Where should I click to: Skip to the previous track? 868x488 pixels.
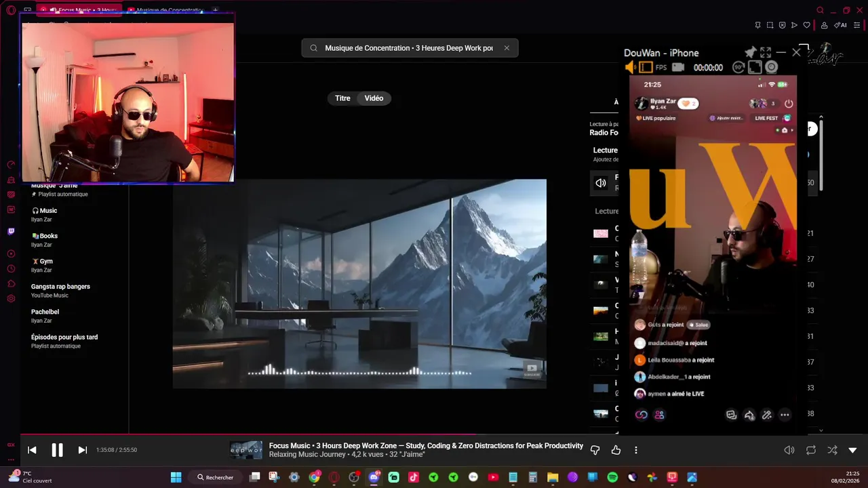[32, 450]
